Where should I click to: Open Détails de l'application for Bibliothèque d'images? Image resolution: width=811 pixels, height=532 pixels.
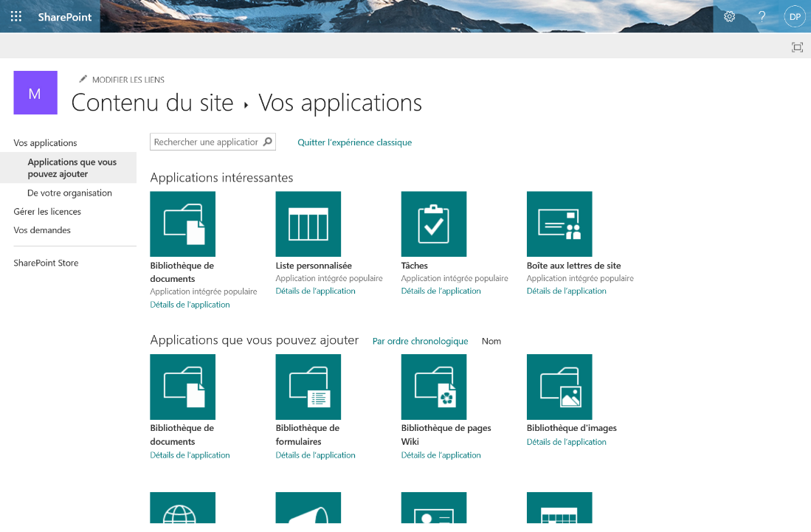coord(566,442)
